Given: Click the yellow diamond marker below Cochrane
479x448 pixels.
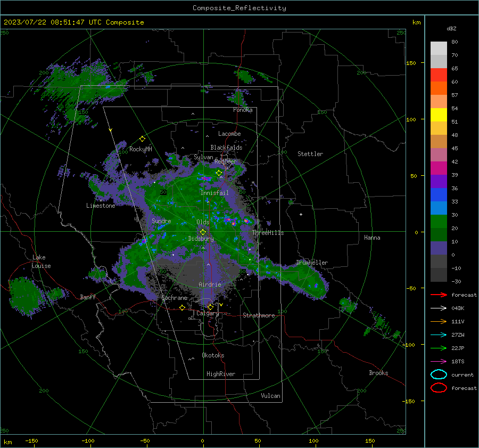Looking at the screenshot, I should pyautogui.click(x=183, y=307).
